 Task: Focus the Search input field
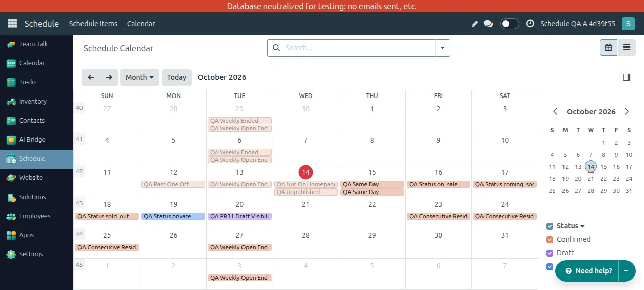(x=359, y=48)
